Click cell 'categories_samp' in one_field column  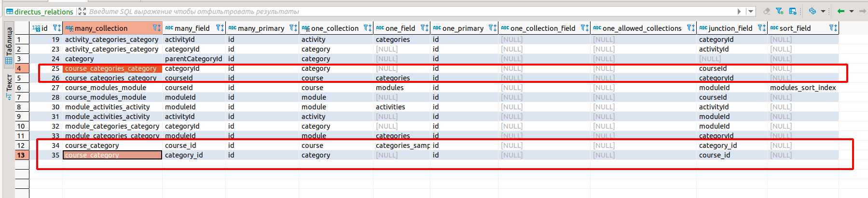point(402,145)
